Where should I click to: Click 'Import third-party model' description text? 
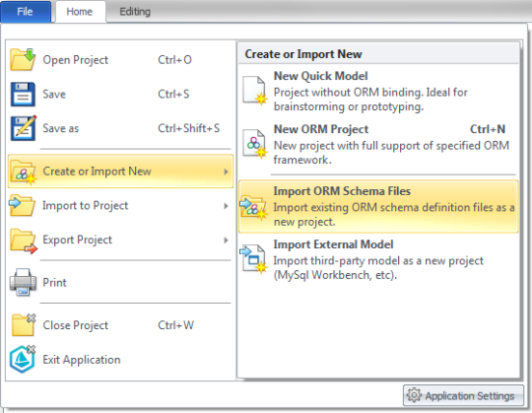378,268
